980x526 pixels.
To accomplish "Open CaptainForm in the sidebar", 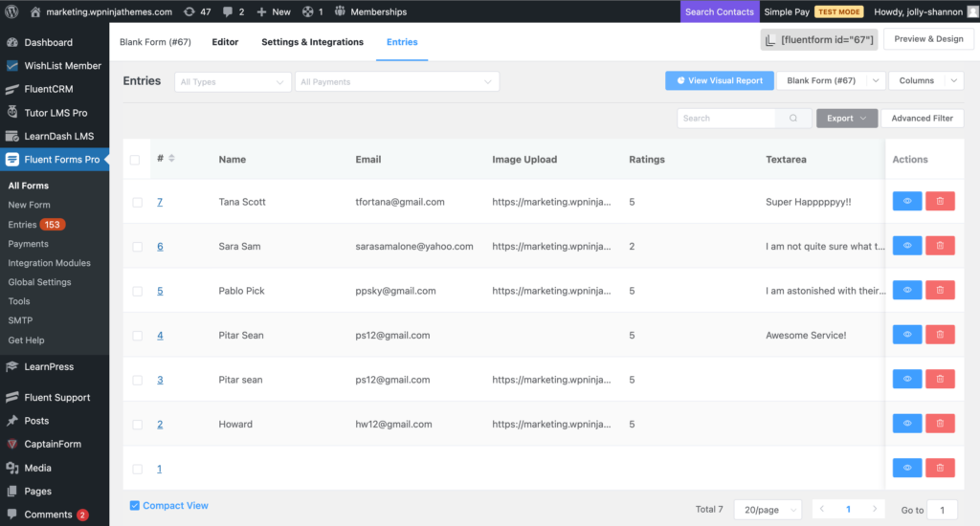I will tap(55, 444).
